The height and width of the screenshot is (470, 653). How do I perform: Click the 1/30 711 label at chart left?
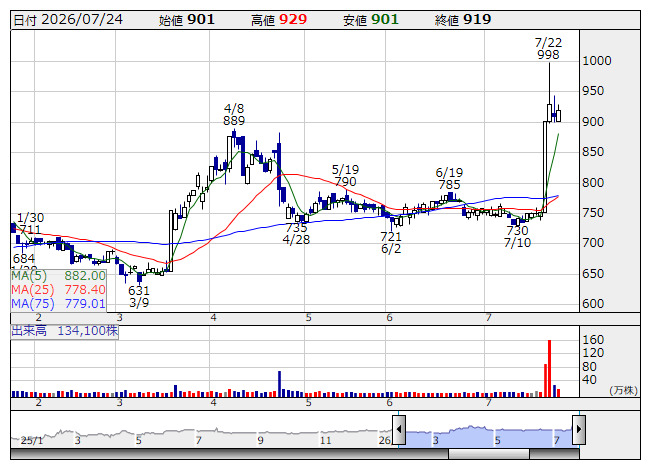[30, 224]
